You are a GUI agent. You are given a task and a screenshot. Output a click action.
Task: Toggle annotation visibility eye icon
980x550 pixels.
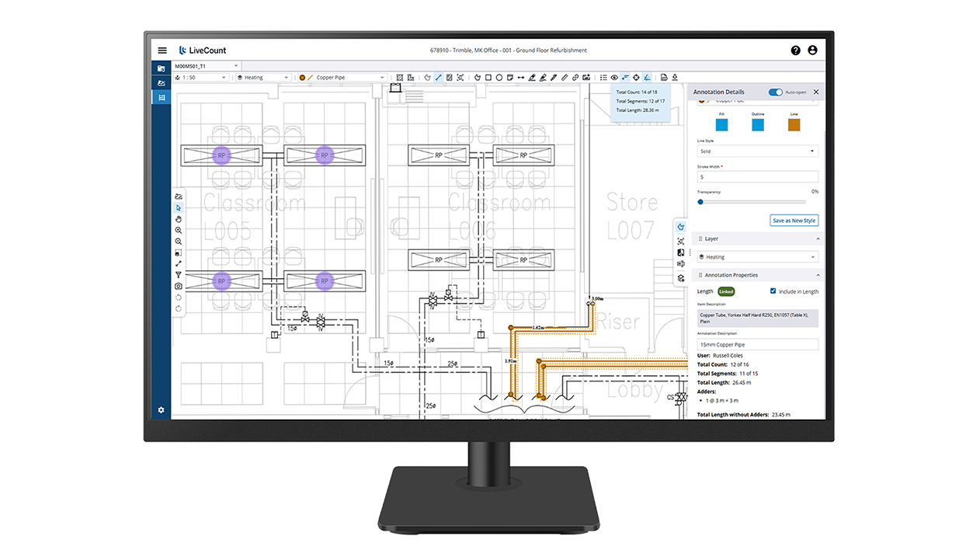(614, 78)
